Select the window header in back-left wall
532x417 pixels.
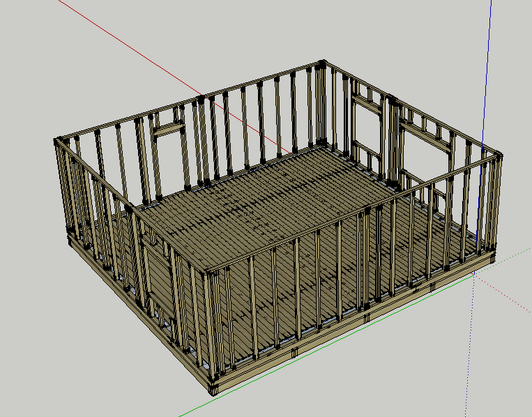tap(169, 130)
